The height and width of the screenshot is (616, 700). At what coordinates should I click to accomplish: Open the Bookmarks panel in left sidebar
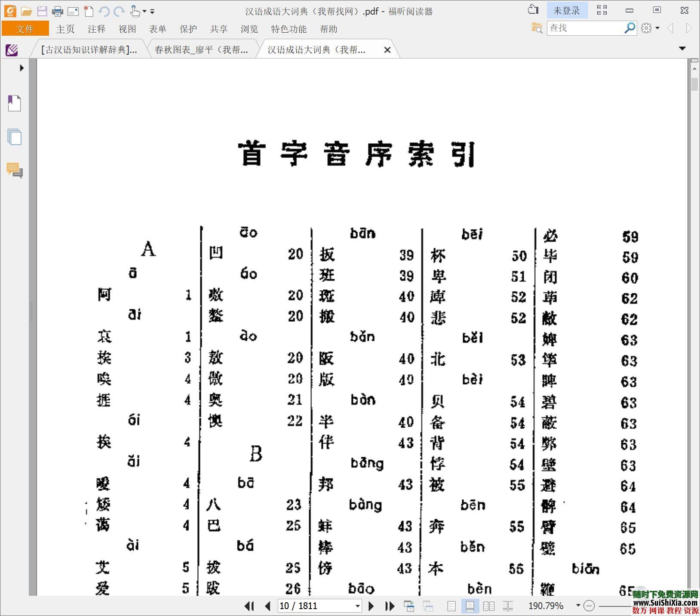tap(14, 103)
